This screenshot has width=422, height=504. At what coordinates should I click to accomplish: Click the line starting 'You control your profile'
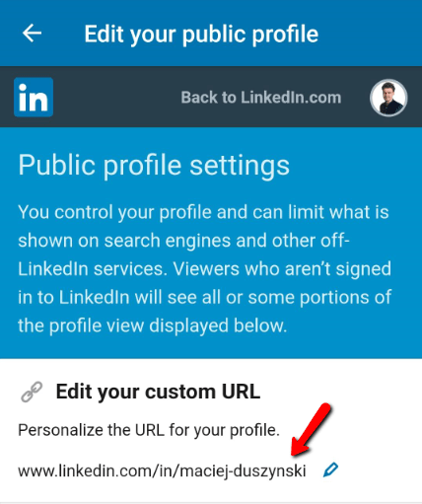coord(203,212)
